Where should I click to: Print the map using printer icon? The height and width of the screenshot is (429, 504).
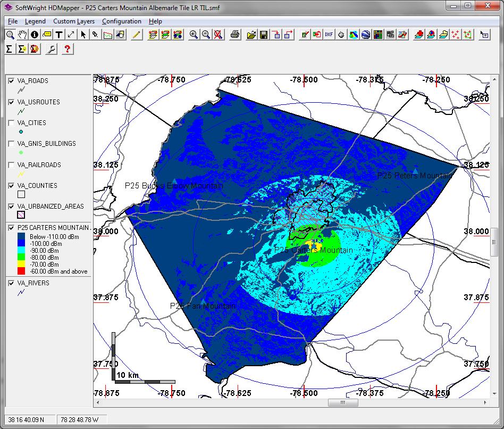click(235, 35)
